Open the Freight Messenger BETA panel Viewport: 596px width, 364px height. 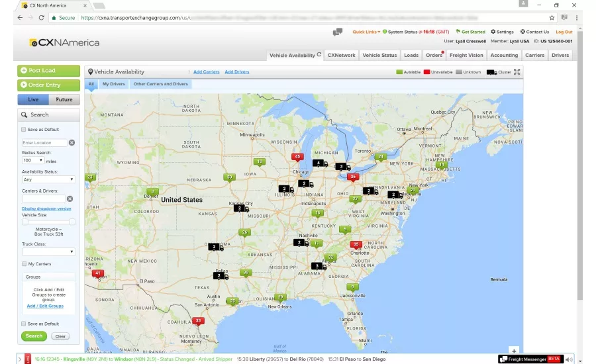[530, 359]
